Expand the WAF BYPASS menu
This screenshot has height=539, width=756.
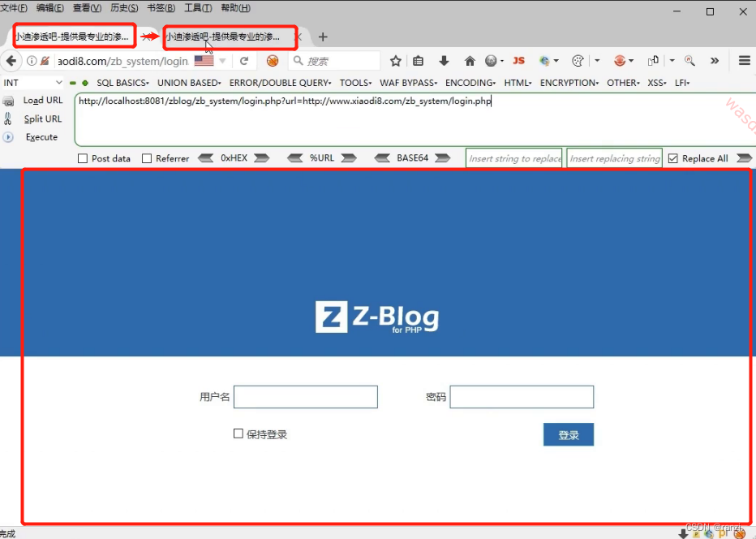[408, 83]
